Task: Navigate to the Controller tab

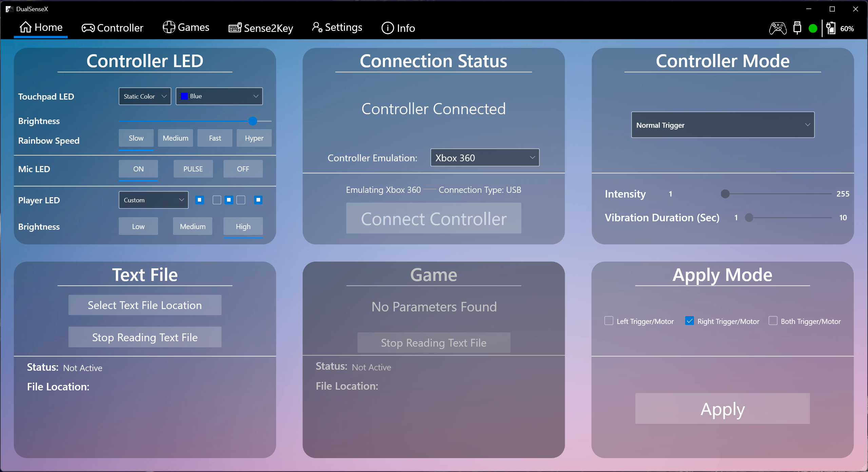Action: click(x=113, y=27)
